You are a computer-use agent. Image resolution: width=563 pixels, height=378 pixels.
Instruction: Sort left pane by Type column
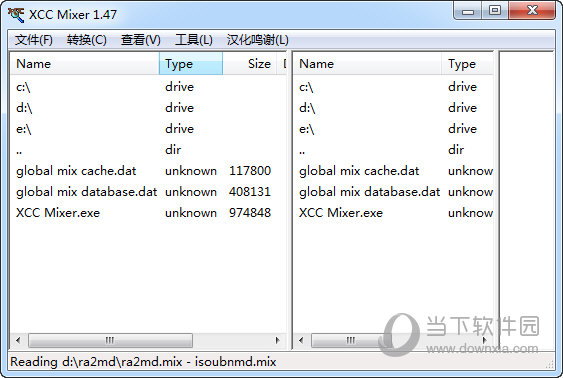191,64
